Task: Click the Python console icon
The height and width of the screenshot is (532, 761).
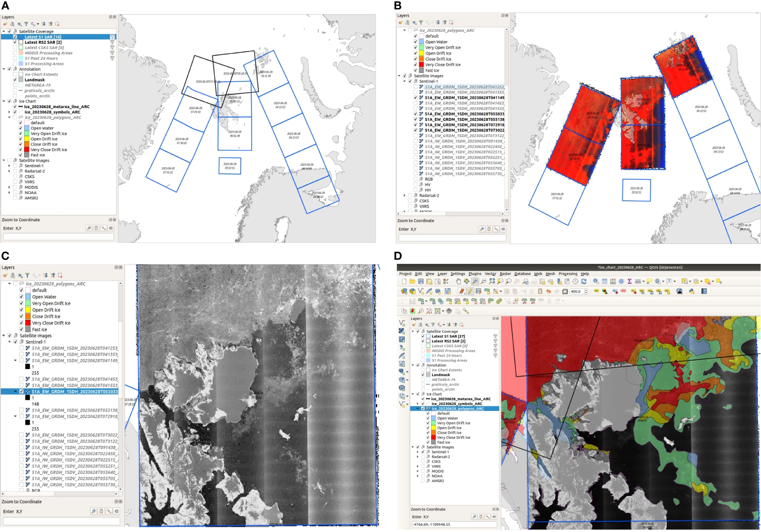Action: click(692, 291)
